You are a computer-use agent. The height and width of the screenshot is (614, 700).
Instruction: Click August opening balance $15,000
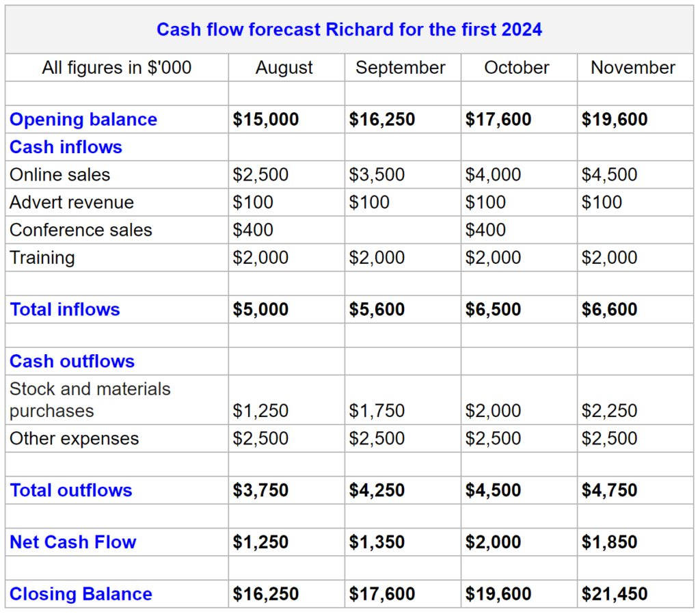click(x=266, y=119)
